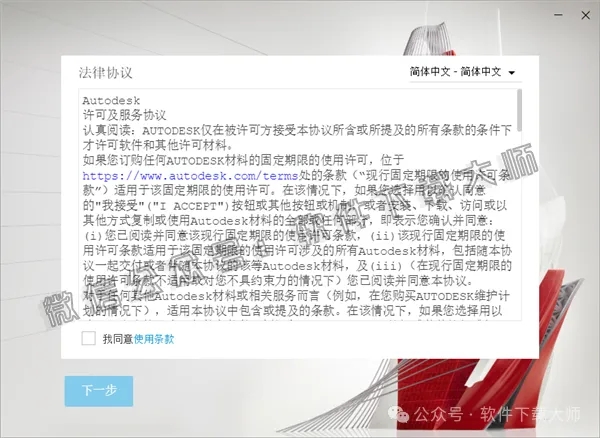Open the 简体中文 language dropdown
Screen dimensions: 600x438
(465, 72)
